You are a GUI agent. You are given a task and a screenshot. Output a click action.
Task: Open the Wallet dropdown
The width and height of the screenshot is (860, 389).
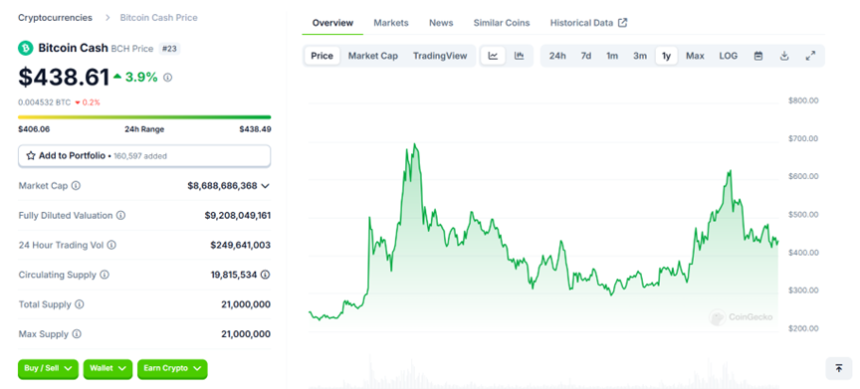click(108, 369)
